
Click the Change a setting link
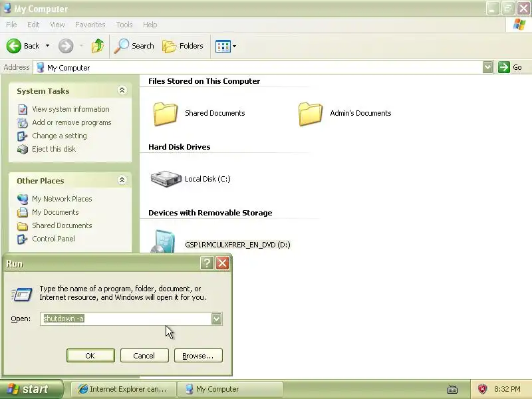point(59,136)
